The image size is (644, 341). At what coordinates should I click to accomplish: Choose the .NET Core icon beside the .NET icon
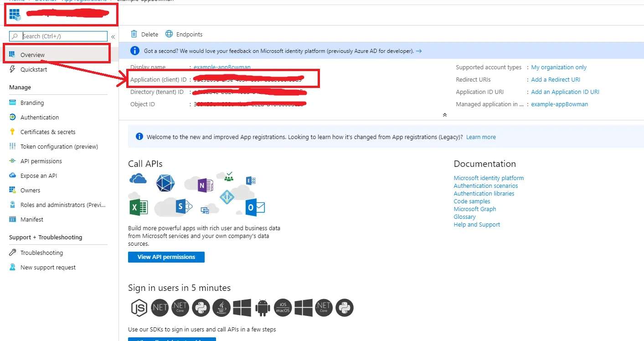point(180,308)
